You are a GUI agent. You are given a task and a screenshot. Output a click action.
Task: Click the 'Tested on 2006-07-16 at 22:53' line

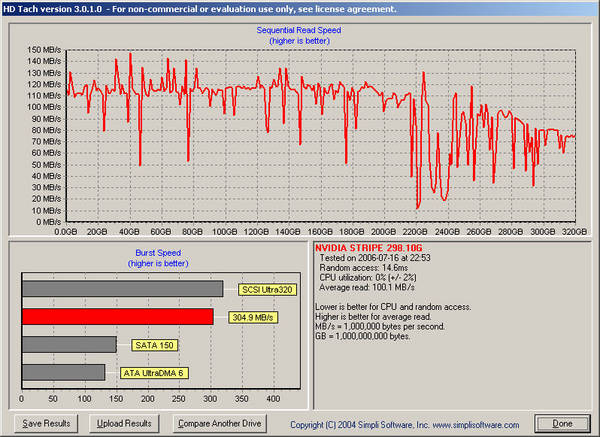pyautogui.click(x=375, y=258)
